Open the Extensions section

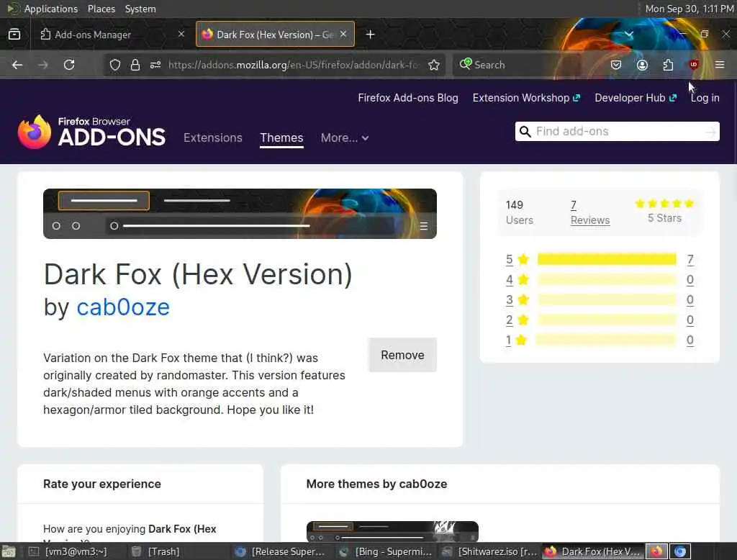(213, 137)
